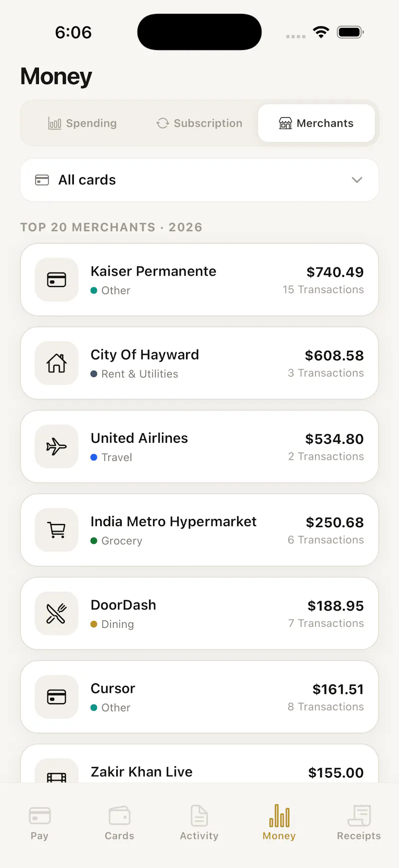399x868 pixels.
Task: Switch to the Subscription tab
Action: 199,123
